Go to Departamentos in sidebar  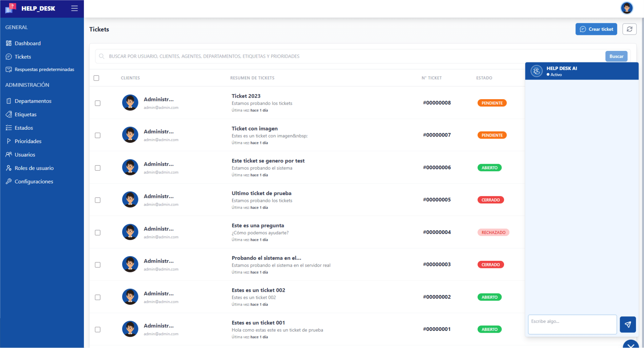coord(33,101)
